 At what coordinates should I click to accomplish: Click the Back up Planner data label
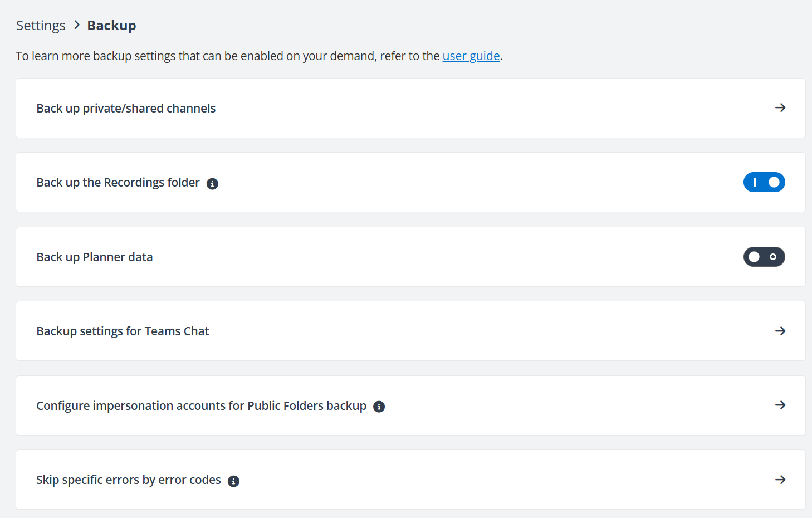click(95, 257)
